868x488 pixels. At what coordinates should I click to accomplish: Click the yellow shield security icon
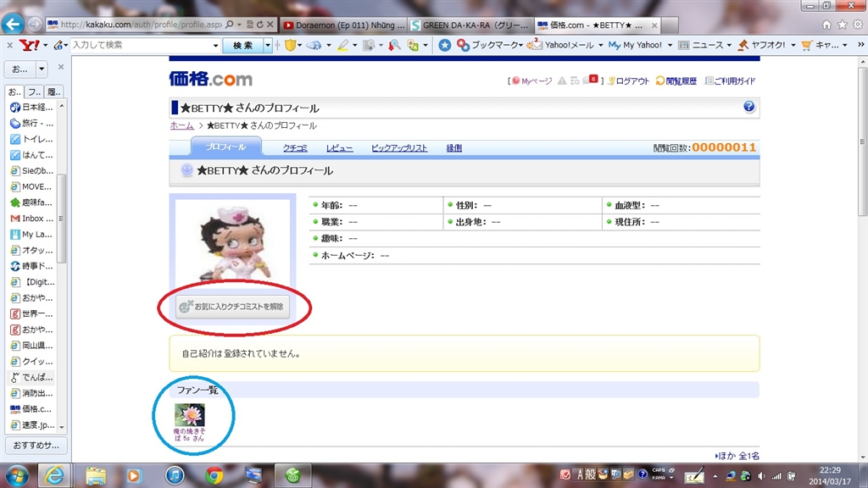pos(290,45)
